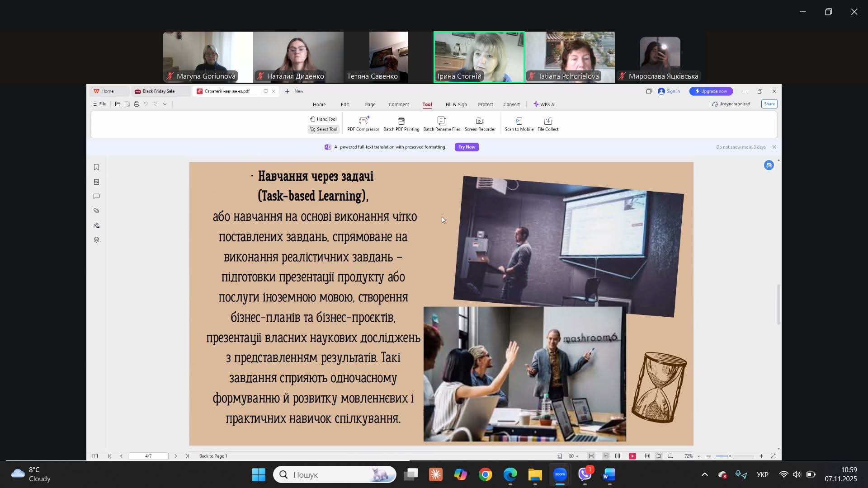Screen dimensions: 868x488
Task: Open the Fill & Sign tab
Action: click(x=456, y=104)
